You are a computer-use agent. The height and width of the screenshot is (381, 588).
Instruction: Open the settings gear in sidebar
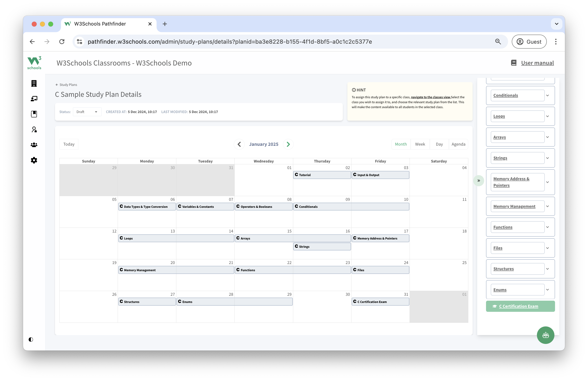pyautogui.click(x=34, y=160)
